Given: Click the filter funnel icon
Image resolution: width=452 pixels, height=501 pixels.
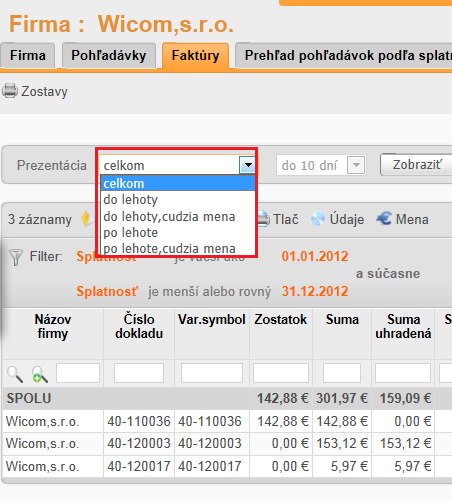Looking at the screenshot, I should [x=15, y=257].
